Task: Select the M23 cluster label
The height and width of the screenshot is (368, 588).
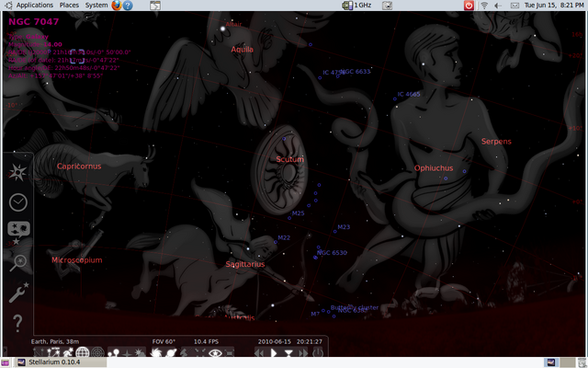Action: (344, 227)
